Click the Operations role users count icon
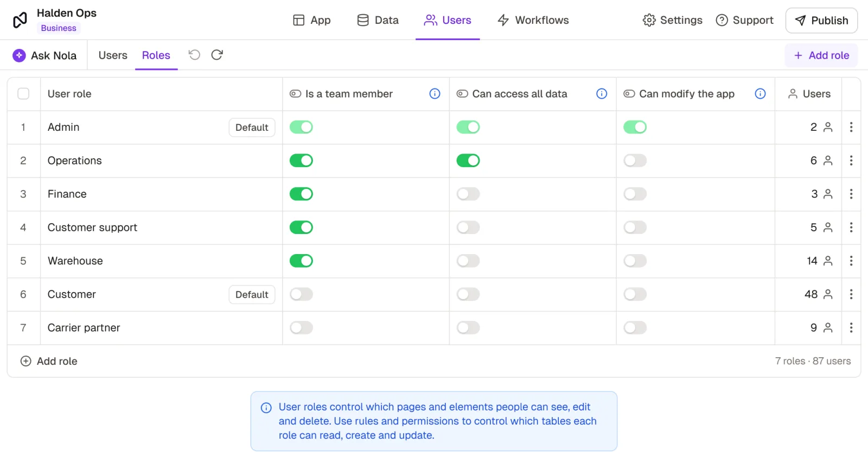 (x=828, y=161)
